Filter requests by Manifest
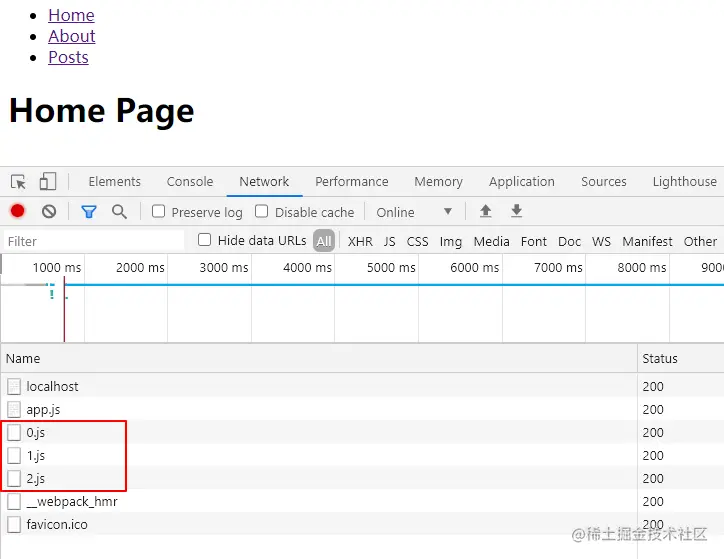 point(647,241)
